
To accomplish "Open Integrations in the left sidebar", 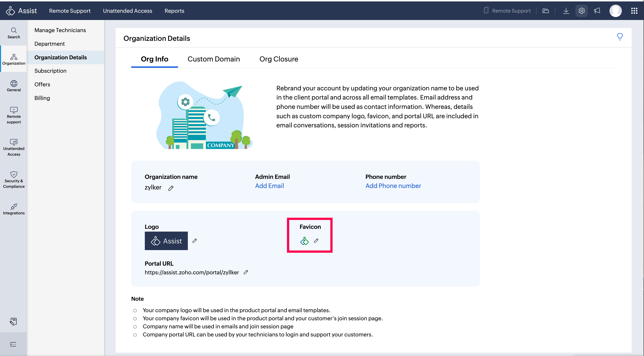I will click(14, 209).
